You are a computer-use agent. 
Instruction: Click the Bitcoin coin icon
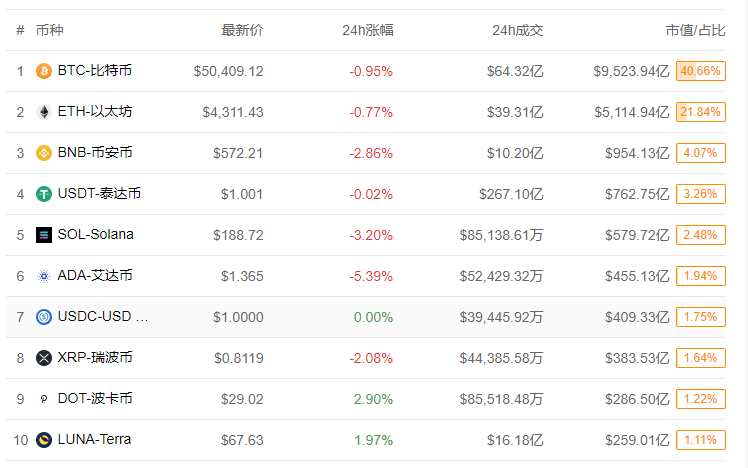click(x=44, y=71)
